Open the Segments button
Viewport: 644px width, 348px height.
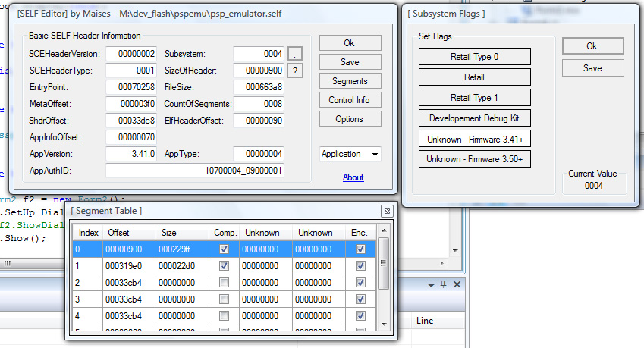tap(350, 81)
